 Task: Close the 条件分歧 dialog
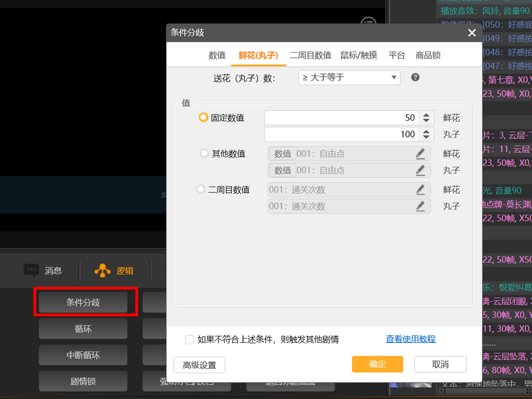click(x=472, y=33)
